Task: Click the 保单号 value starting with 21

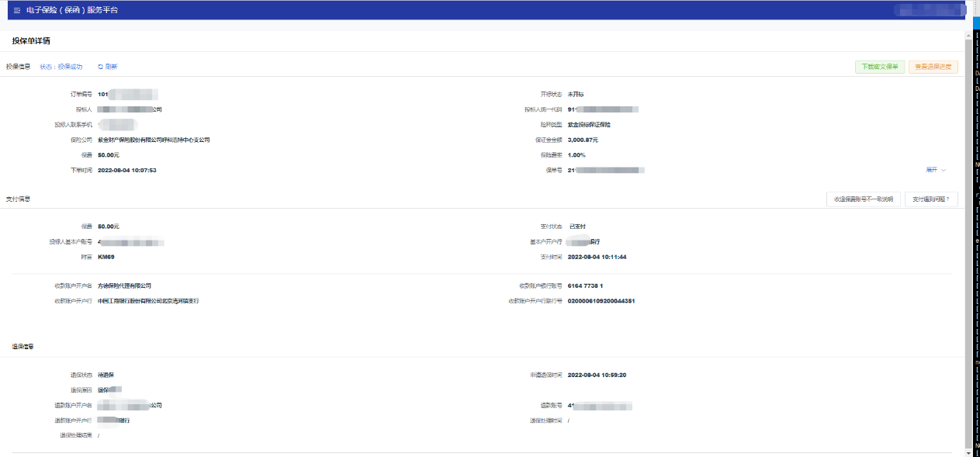Action: point(607,170)
